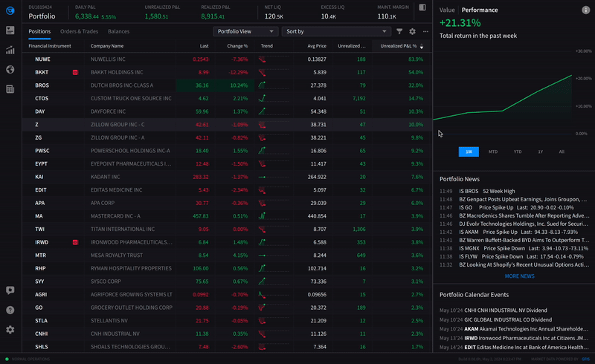
Task: Click the trend sparkline for NUWE
Action: (x=263, y=59)
